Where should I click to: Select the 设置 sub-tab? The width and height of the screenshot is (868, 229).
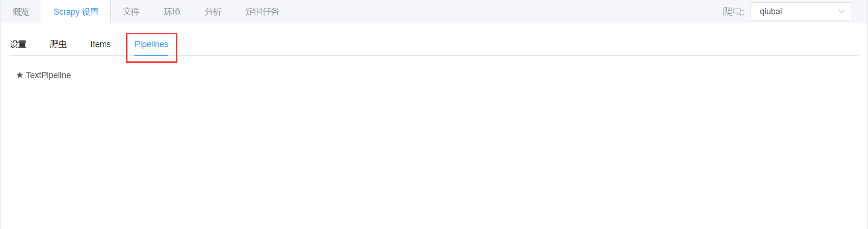click(x=18, y=44)
